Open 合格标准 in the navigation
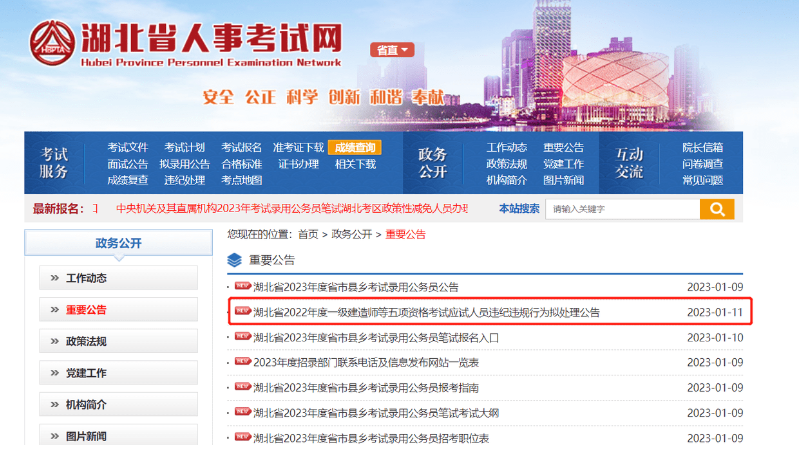 [242, 164]
